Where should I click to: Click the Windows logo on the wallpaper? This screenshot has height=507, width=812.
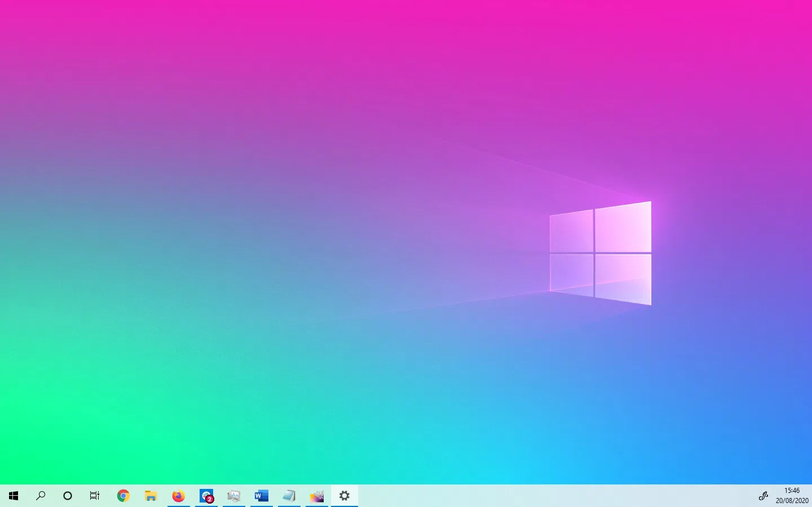coord(601,253)
